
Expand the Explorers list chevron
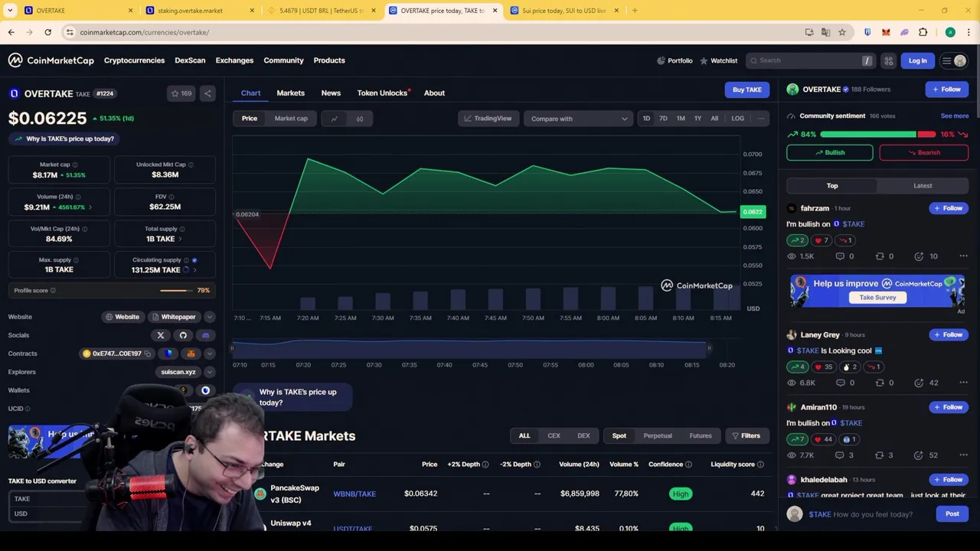tap(210, 372)
